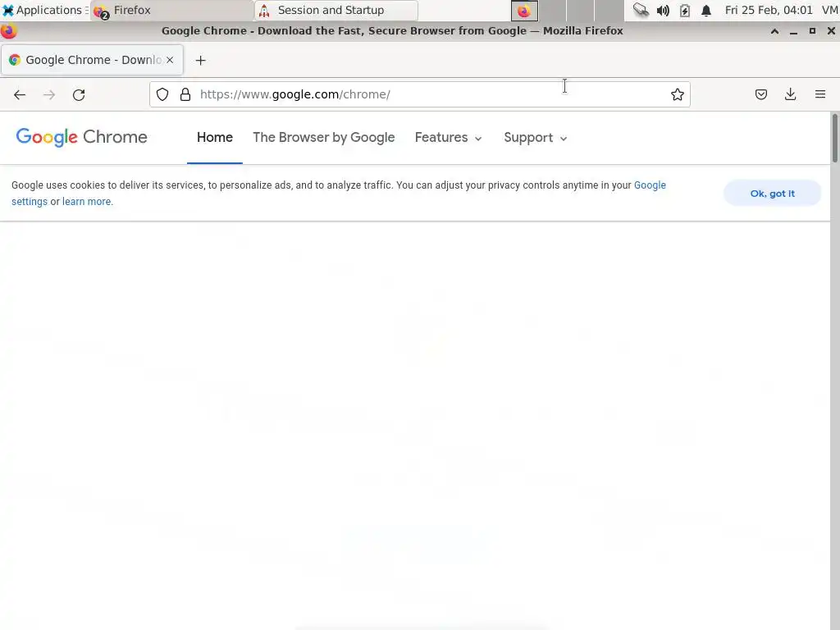Click the URL address bar
Image resolution: width=840 pixels, height=630 pixels.
(x=419, y=94)
